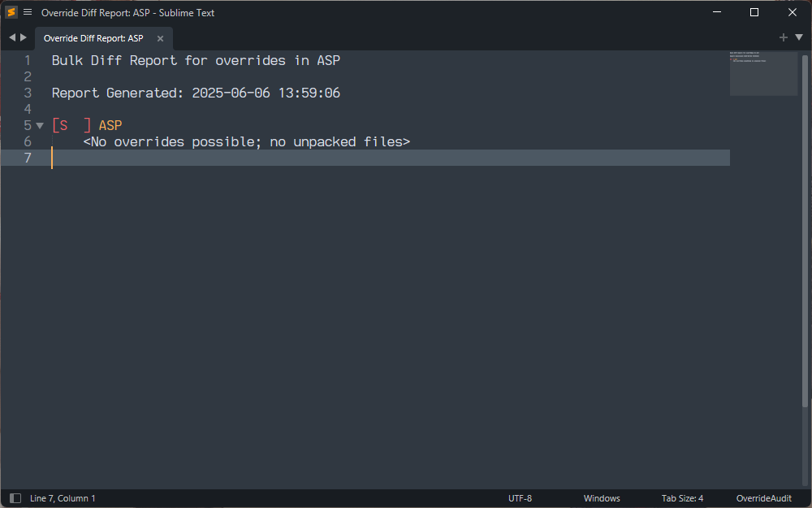Open the tab list dropdown arrow

[799, 37]
